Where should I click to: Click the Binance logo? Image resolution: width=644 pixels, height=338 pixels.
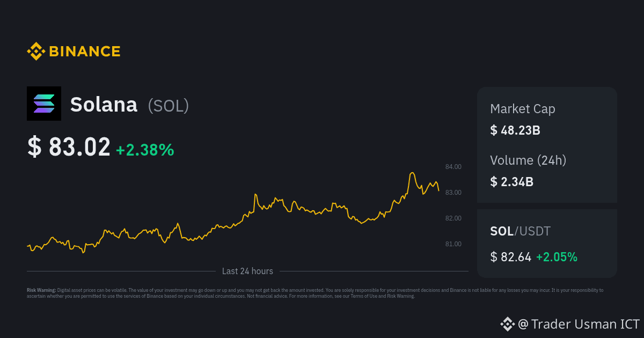coord(74,52)
